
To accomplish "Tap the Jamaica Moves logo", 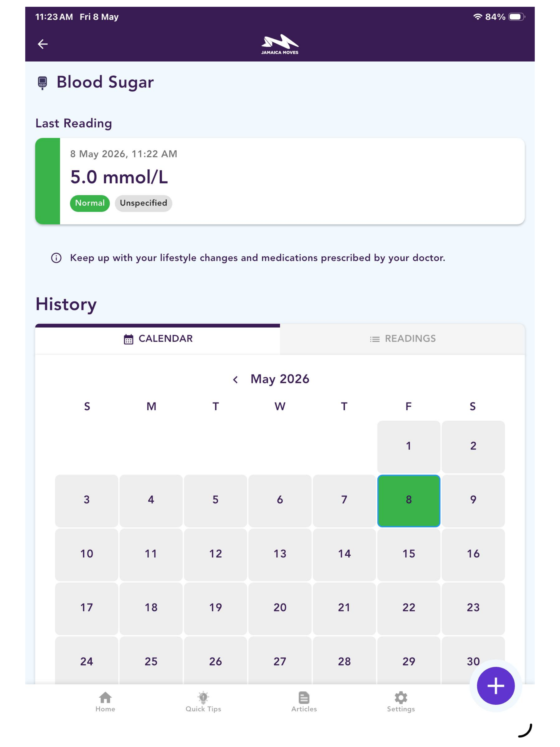I will 280,44.
